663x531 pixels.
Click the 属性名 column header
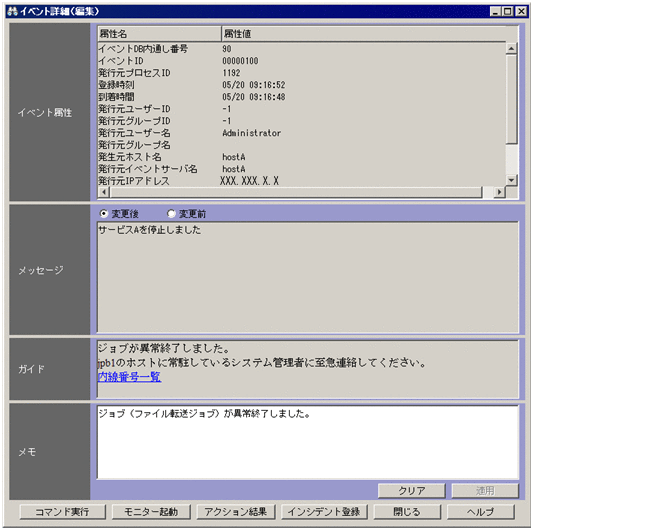point(159,34)
